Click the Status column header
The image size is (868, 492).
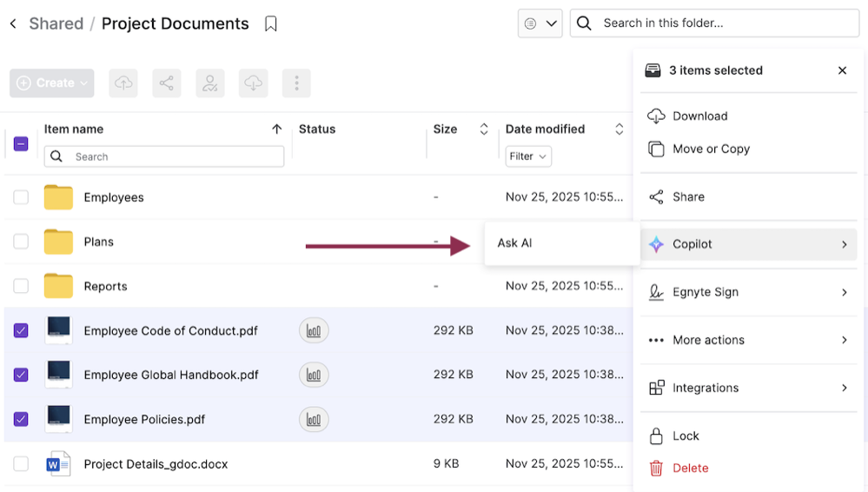tap(317, 130)
